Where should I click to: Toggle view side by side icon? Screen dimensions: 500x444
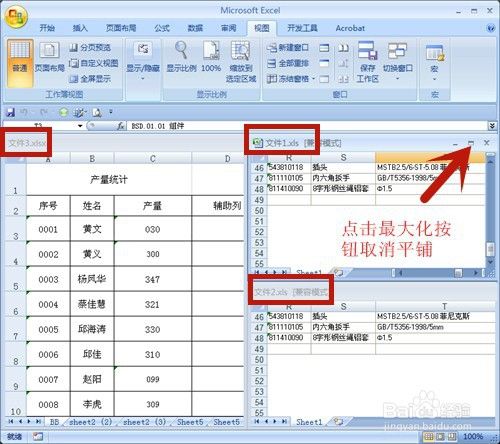pos(343,48)
